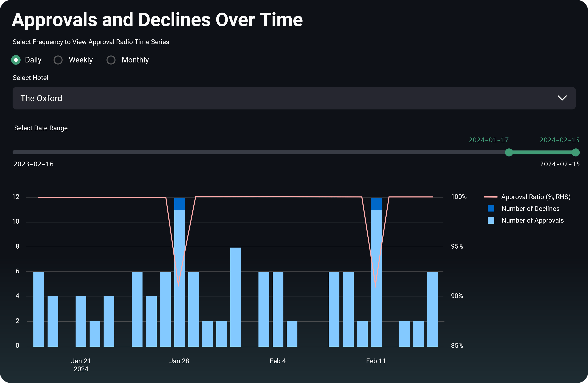Select the Daily frequency radio button

point(16,60)
